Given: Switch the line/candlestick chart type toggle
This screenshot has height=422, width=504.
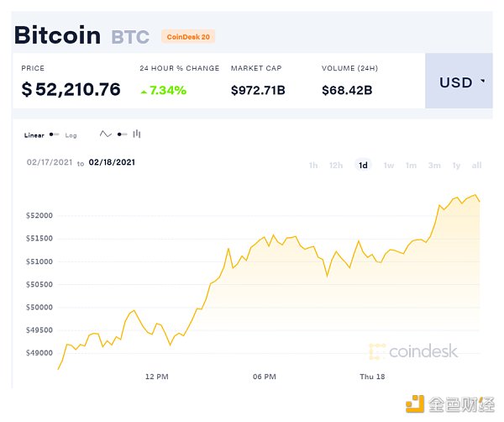Looking at the screenshot, I should tap(123, 135).
